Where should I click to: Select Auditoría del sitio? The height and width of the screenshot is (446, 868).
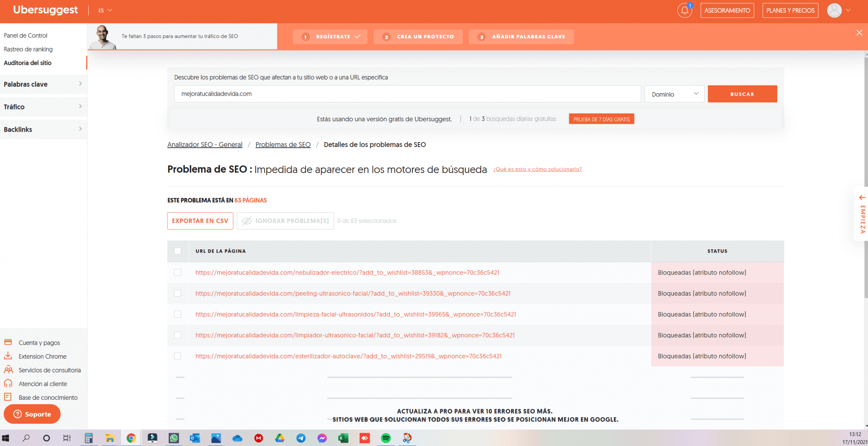click(28, 63)
